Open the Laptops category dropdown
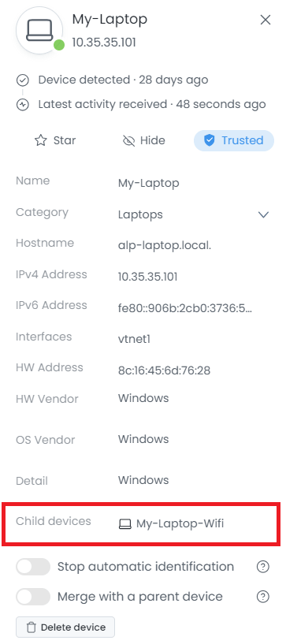Image resolution: width=286 pixels, height=644 pixels. (193, 214)
